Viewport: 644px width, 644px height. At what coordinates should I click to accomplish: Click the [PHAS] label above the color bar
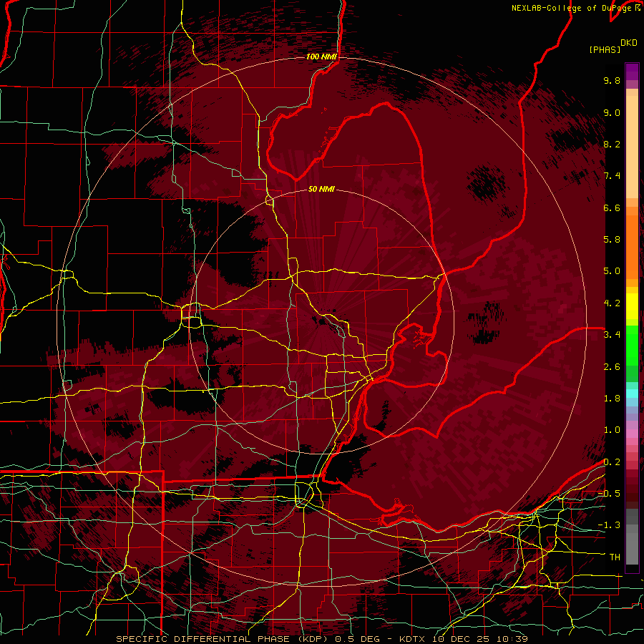(605, 49)
